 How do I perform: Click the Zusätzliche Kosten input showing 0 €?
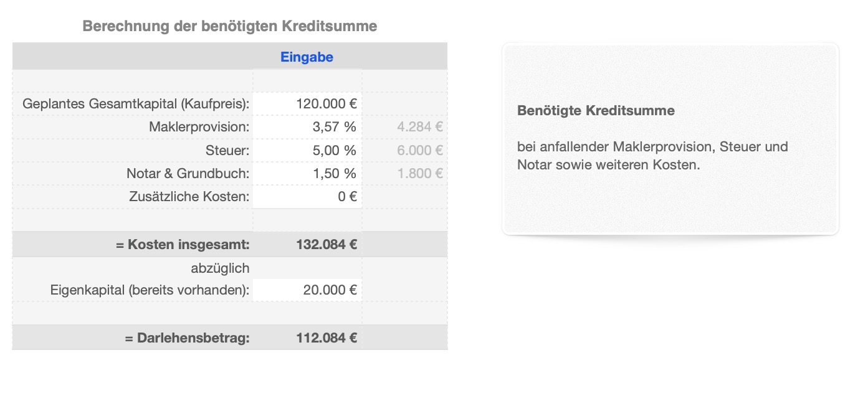click(x=308, y=197)
